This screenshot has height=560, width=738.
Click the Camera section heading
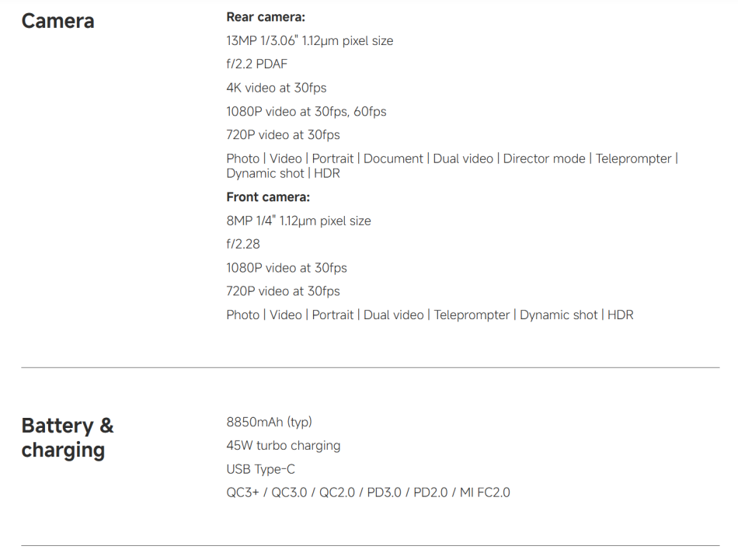coord(58,21)
